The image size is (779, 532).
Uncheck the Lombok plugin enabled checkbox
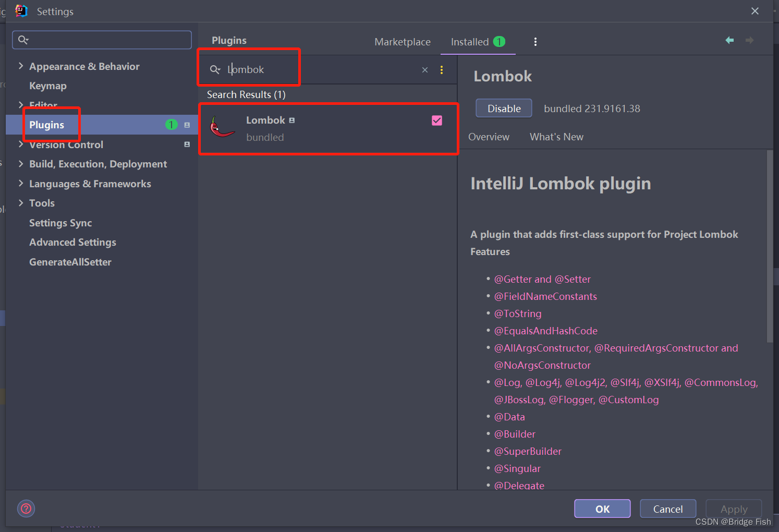pyautogui.click(x=437, y=120)
